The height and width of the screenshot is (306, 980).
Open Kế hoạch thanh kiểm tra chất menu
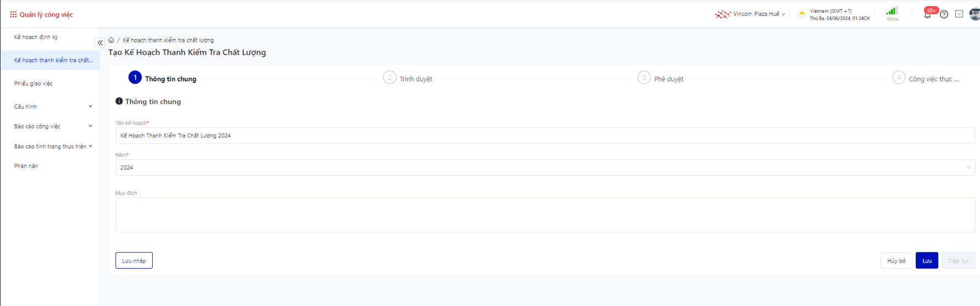click(x=53, y=60)
